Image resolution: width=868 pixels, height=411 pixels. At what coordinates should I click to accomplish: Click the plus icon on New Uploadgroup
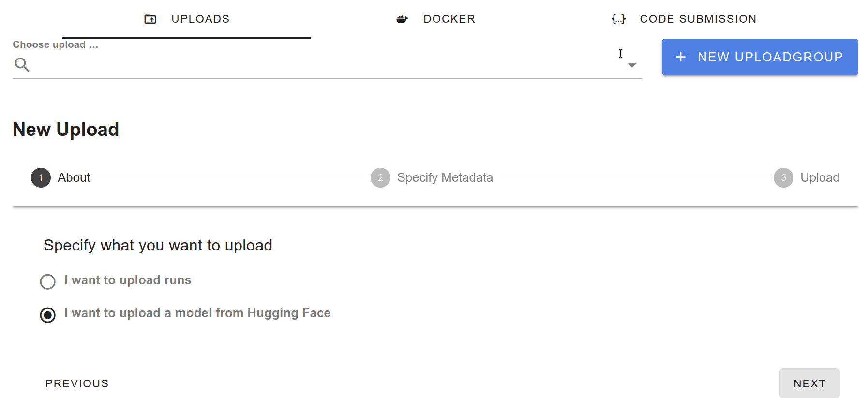[681, 57]
